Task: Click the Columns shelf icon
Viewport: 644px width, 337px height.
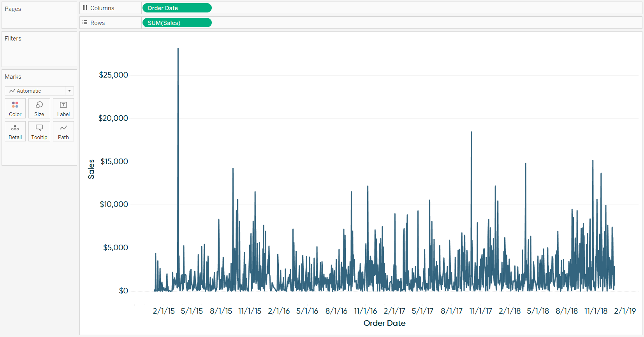Action: (x=85, y=8)
